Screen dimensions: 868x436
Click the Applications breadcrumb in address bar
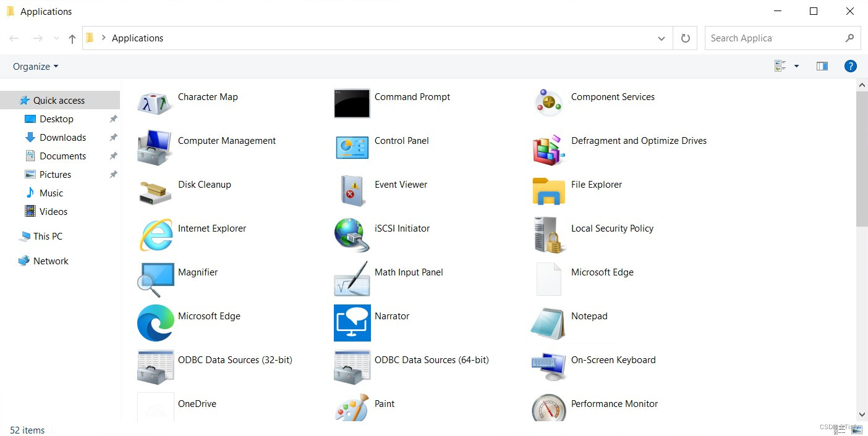click(137, 38)
